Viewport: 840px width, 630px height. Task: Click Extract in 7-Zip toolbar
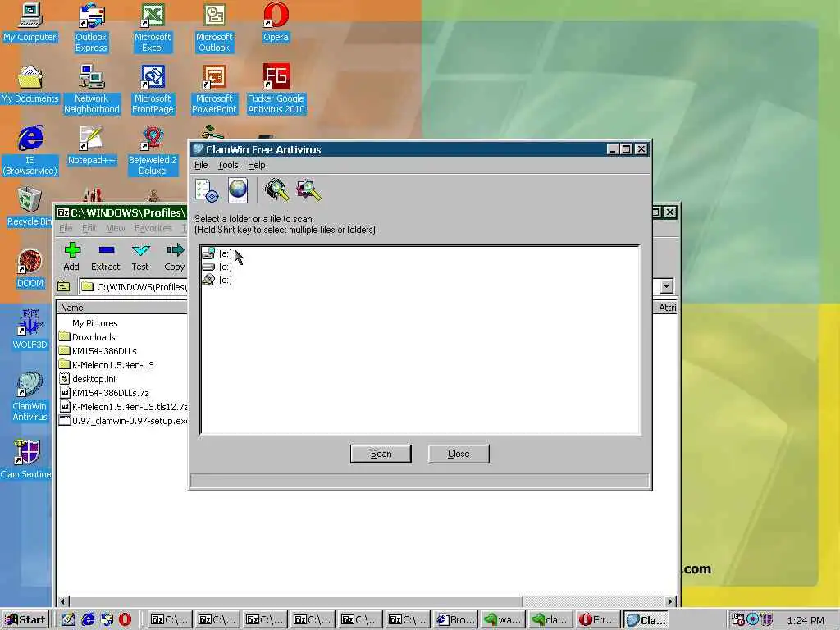tap(106, 257)
